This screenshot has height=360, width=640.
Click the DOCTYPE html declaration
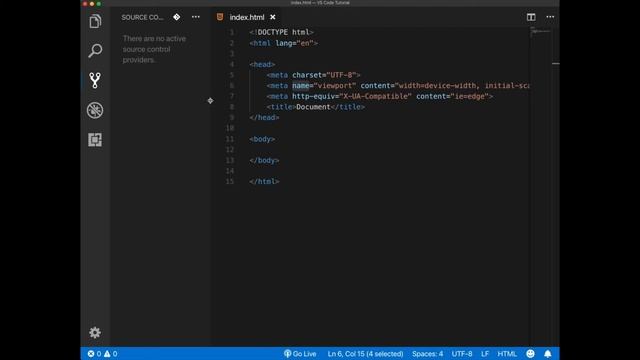click(x=282, y=32)
